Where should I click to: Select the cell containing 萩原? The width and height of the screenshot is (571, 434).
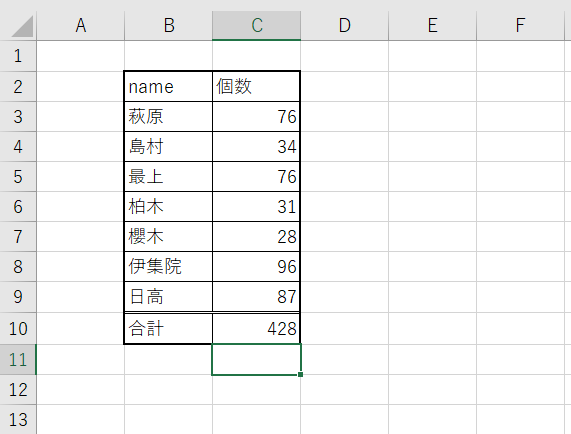[x=168, y=117]
